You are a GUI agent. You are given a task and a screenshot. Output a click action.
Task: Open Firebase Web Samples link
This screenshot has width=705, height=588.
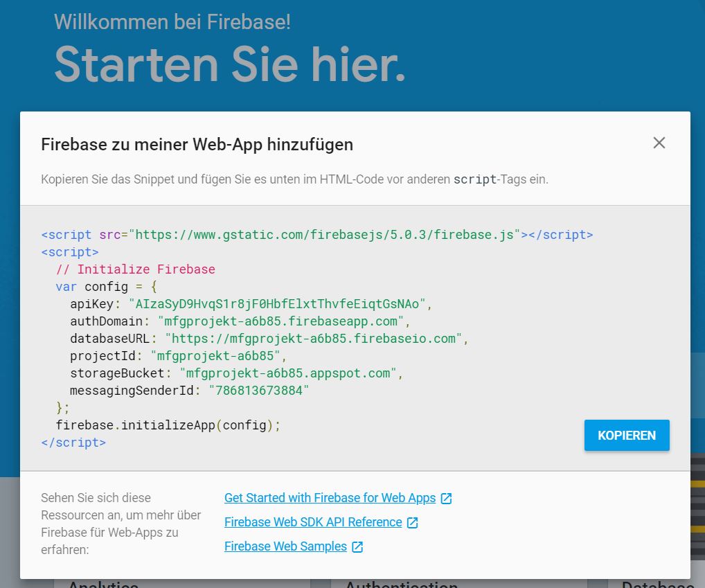pos(285,546)
